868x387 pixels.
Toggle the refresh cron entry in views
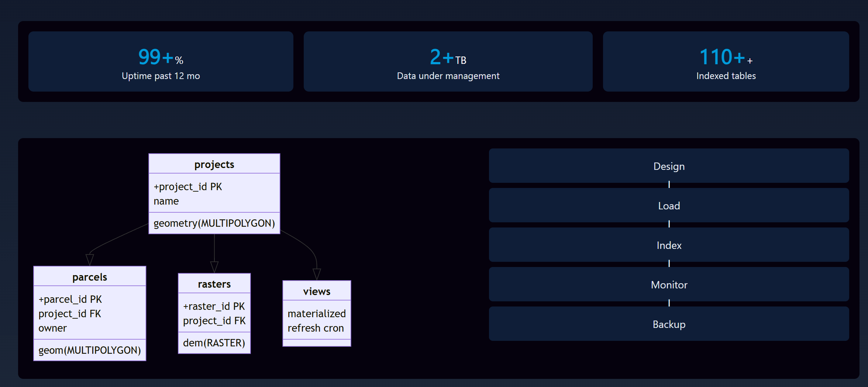[x=316, y=328]
